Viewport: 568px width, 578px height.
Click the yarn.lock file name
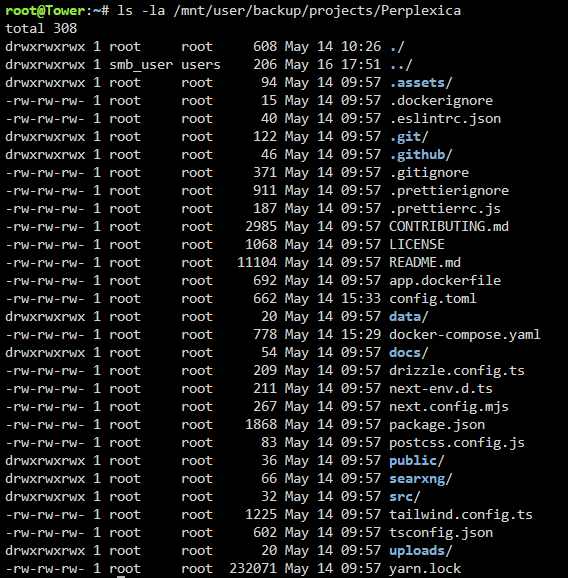tap(425, 568)
